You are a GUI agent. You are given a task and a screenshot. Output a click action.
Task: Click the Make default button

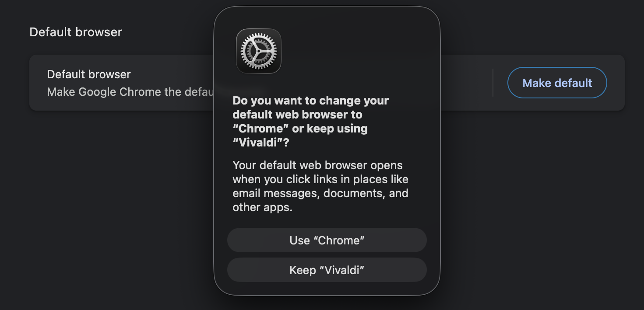(556, 83)
